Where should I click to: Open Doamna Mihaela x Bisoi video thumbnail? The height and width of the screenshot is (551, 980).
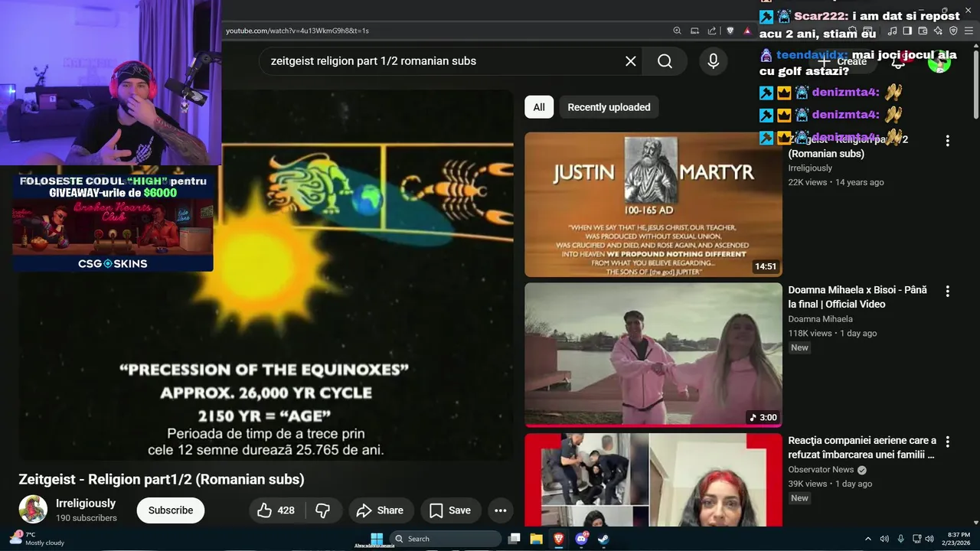(x=653, y=355)
